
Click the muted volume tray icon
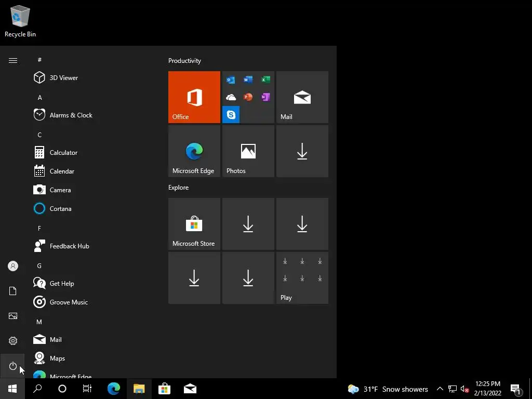coord(464,389)
